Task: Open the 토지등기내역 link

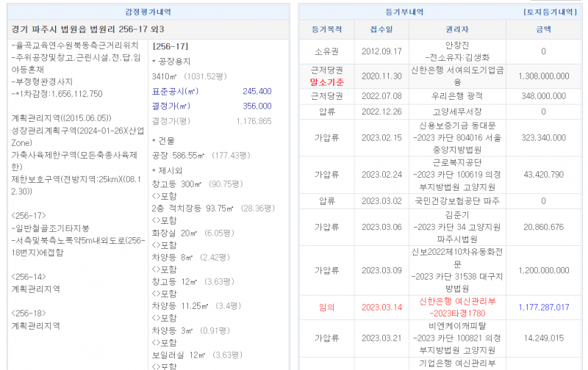Action: (x=550, y=12)
